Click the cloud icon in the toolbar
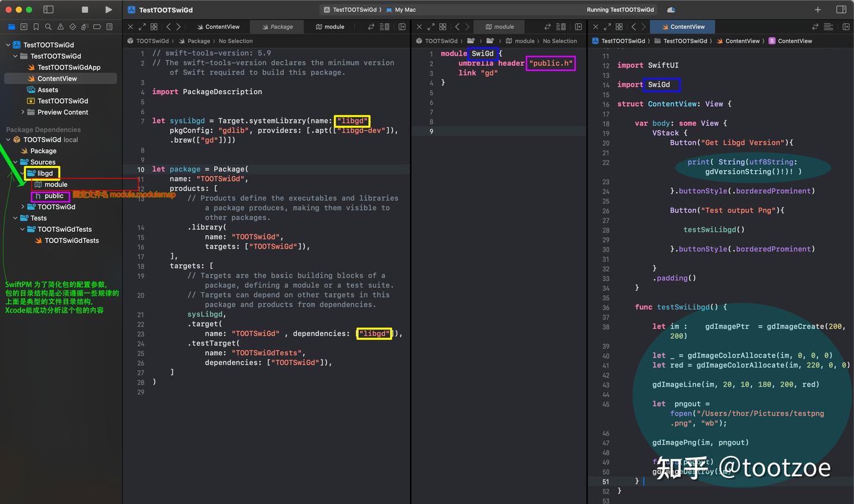The width and height of the screenshot is (854, 504). pyautogui.click(x=671, y=9)
